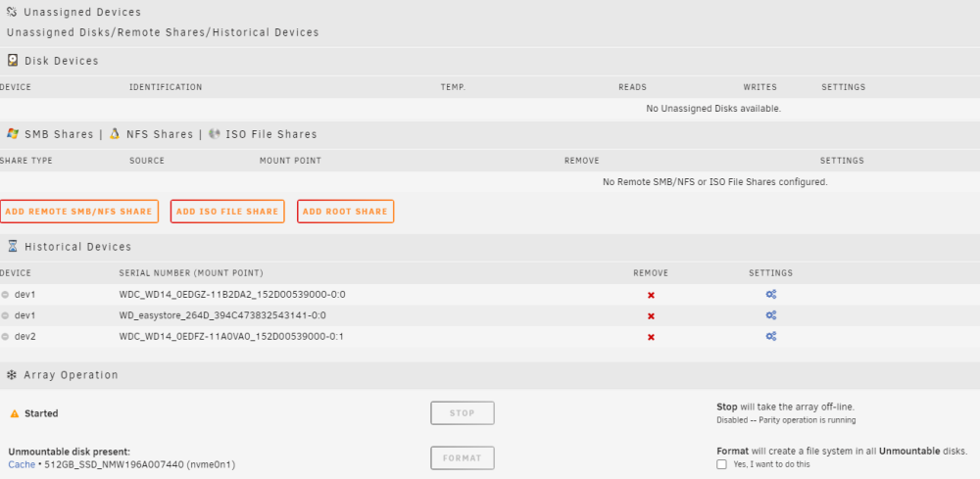Click status dot of WD_easystore row
This screenshot has height=479, width=980.
(5, 316)
